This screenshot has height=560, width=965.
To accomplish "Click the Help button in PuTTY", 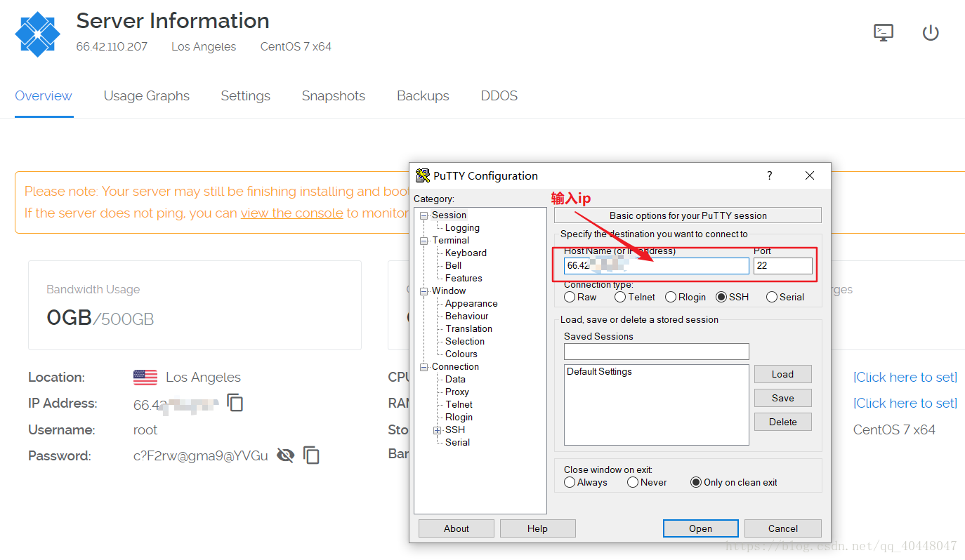I will click(x=538, y=528).
